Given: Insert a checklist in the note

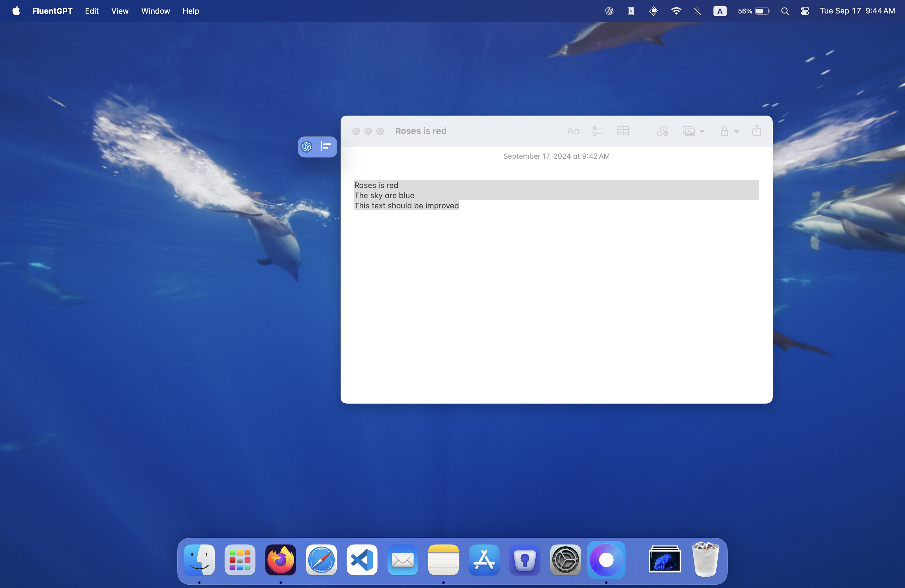Looking at the screenshot, I should pos(598,131).
